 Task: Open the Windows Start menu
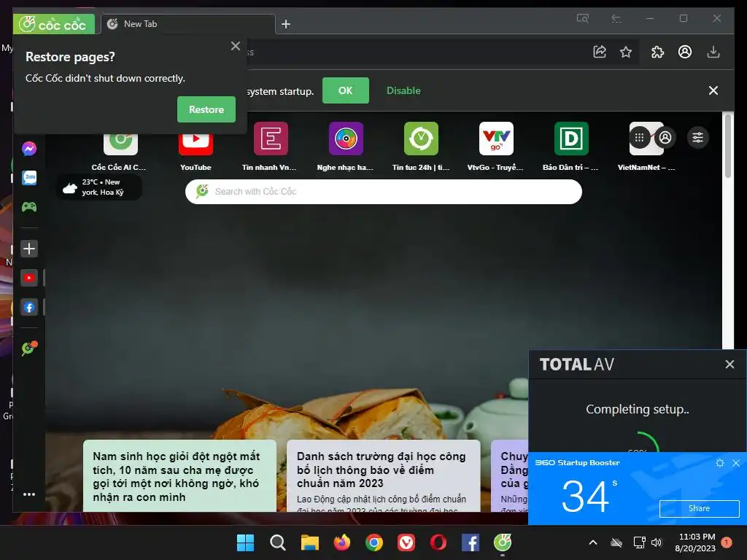[x=246, y=542]
